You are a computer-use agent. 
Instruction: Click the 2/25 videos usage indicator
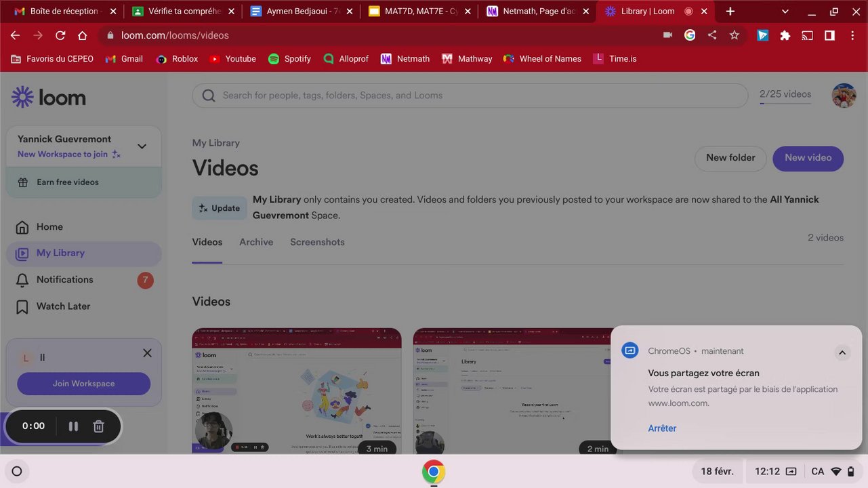tap(785, 95)
